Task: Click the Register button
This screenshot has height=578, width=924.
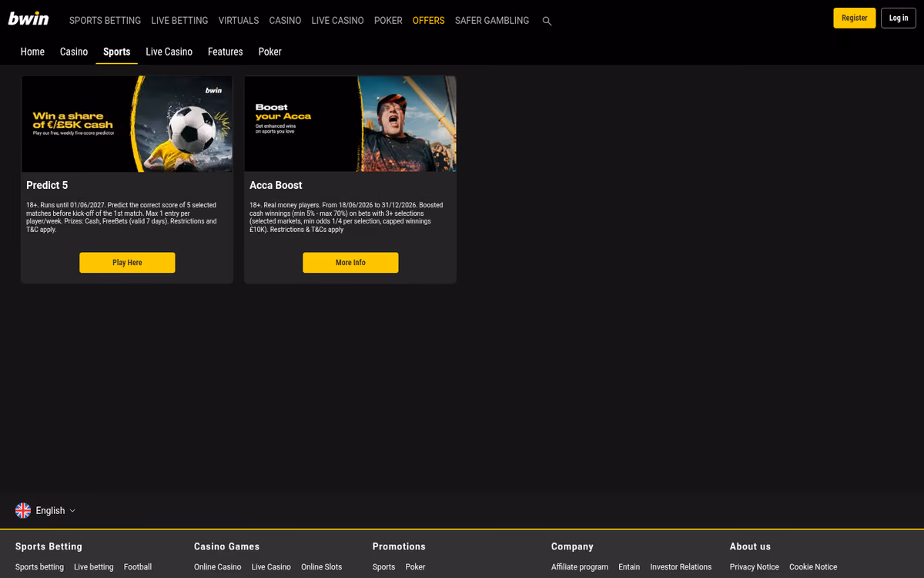Action: pyautogui.click(x=855, y=18)
